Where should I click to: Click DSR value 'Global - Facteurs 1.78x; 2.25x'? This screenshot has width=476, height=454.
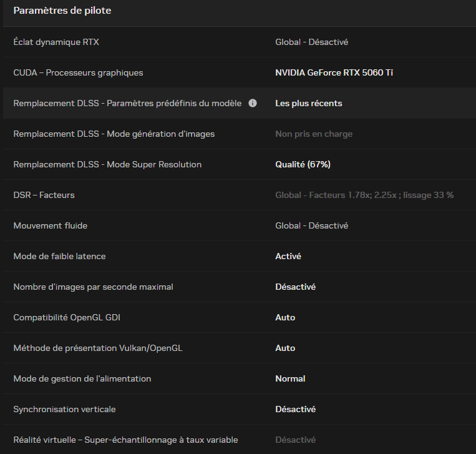tap(364, 195)
